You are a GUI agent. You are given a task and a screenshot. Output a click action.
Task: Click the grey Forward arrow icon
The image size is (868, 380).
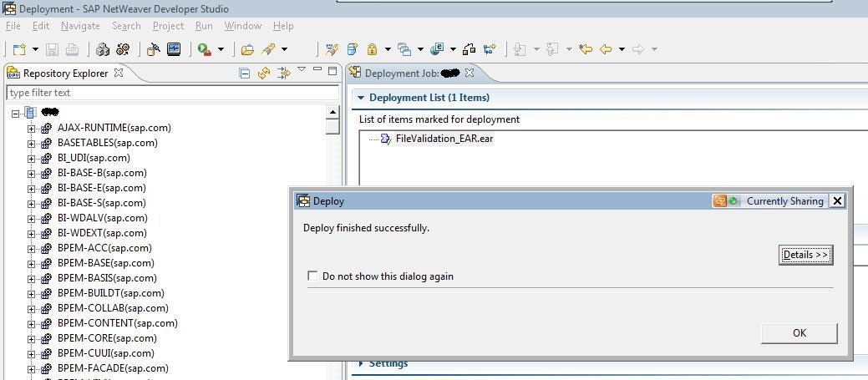(638, 50)
